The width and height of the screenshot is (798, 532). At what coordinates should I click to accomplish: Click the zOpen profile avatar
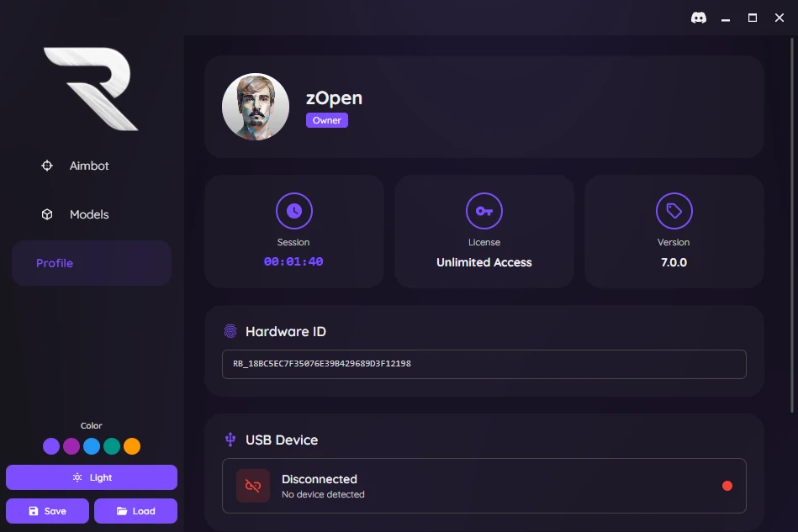click(256, 107)
